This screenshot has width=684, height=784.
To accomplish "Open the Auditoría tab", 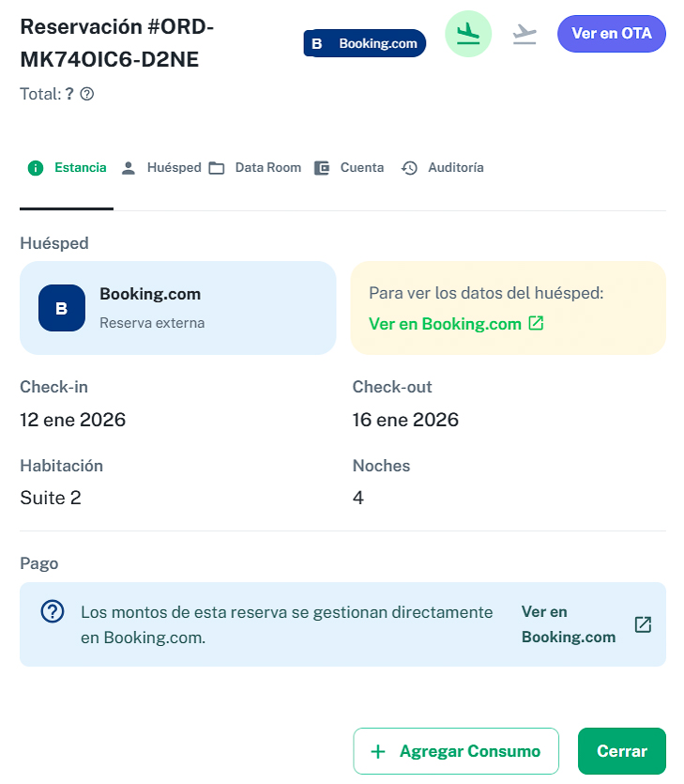I will tap(443, 168).
